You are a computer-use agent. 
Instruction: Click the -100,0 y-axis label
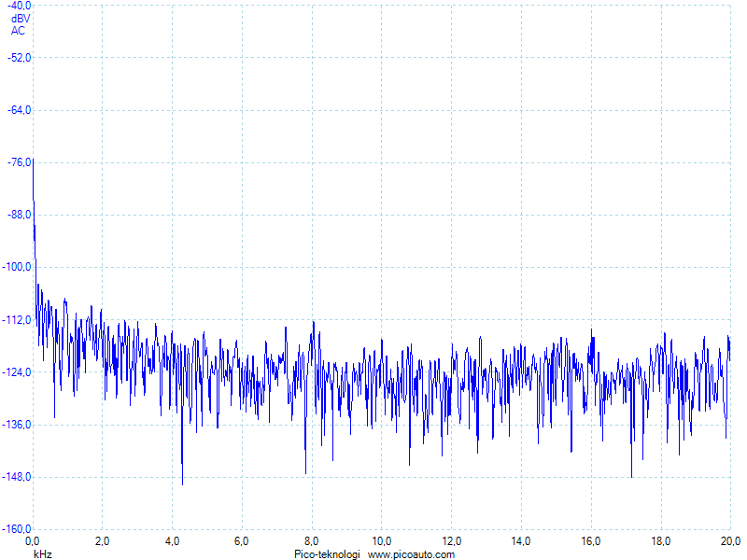click(x=17, y=267)
